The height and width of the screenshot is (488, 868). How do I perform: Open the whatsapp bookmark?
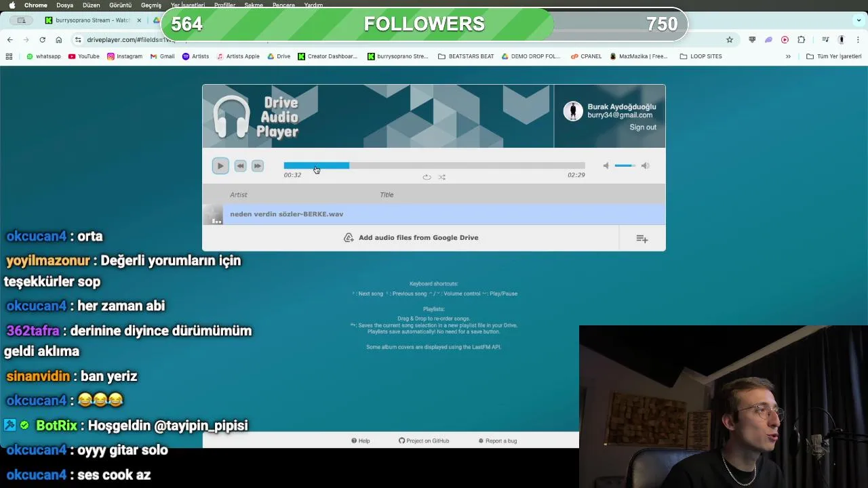click(x=43, y=56)
